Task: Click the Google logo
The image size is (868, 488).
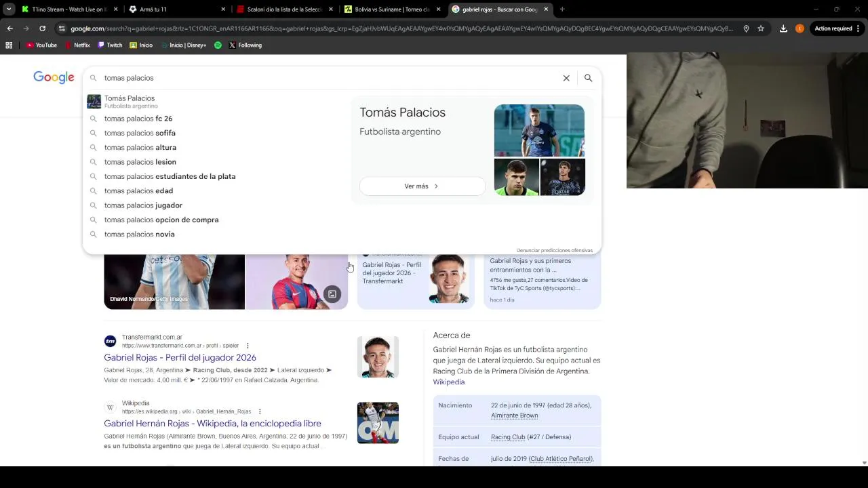Action: coord(54,77)
